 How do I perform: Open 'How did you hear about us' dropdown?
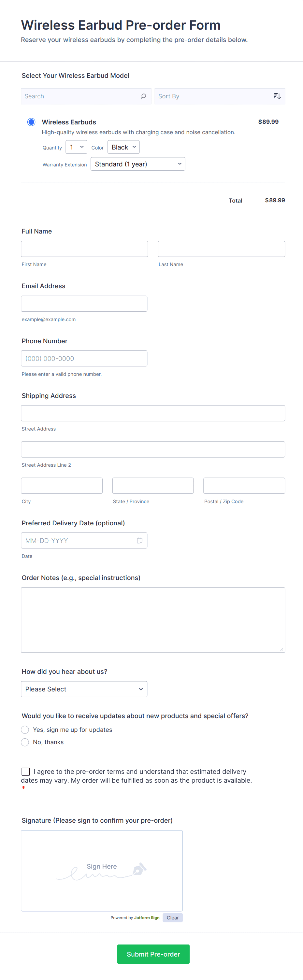[84, 689]
